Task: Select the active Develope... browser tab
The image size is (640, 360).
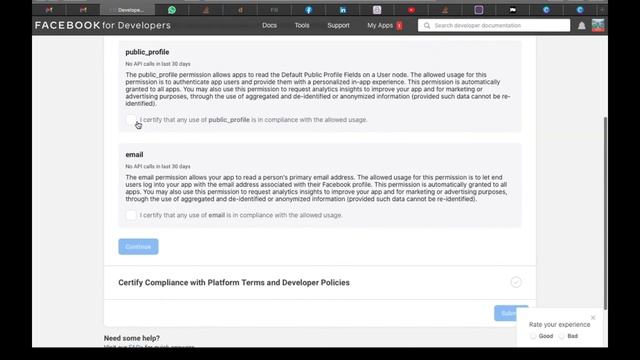Action: [x=128, y=10]
